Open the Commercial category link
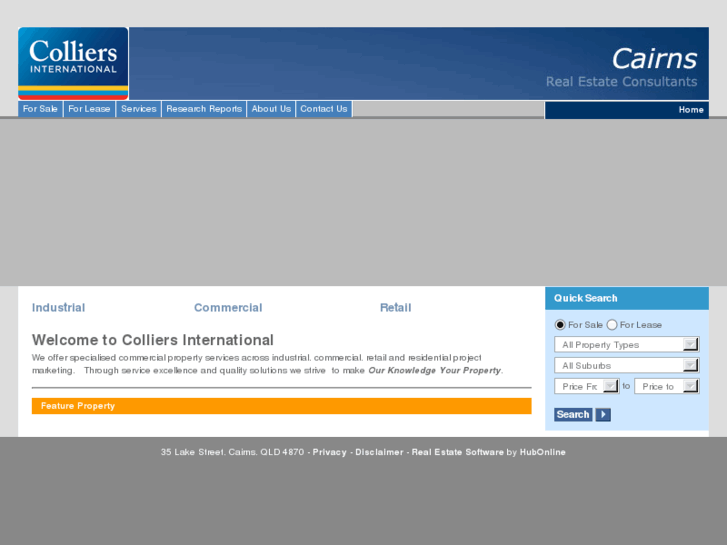The height and width of the screenshot is (545, 727). tap(228, 308)
